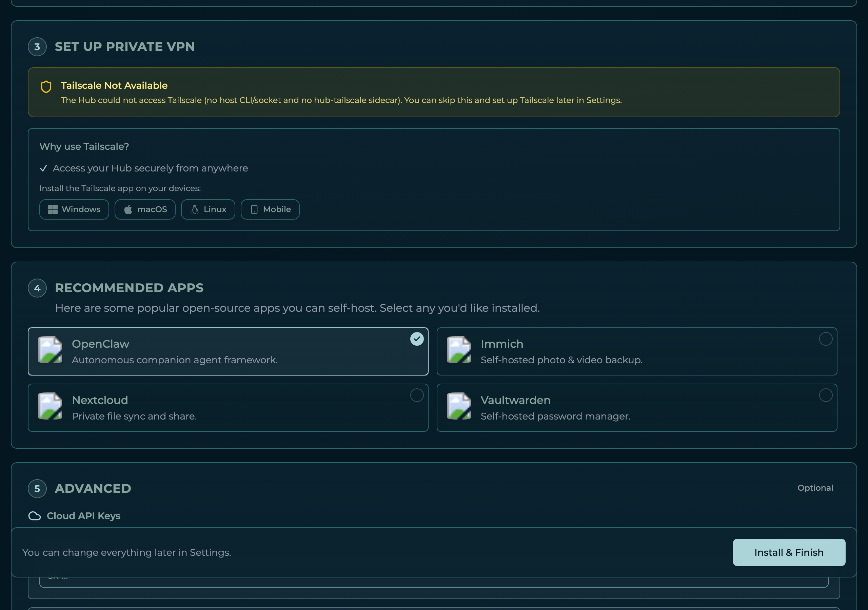This screenshot has height=610, width=868.
Task: Click 'Private file sync and share.' description
Action: coord(134,416)
